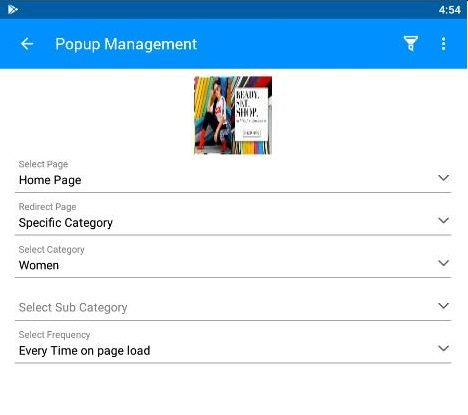Click the chevron beside Home Page
The image size is (468, 415).
443,178
